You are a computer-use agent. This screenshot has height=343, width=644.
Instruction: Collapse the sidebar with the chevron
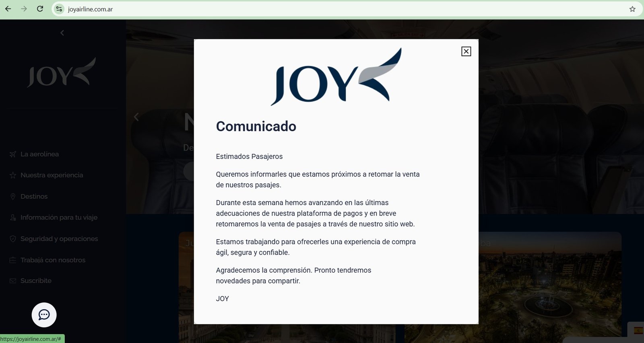pos(62,33)
